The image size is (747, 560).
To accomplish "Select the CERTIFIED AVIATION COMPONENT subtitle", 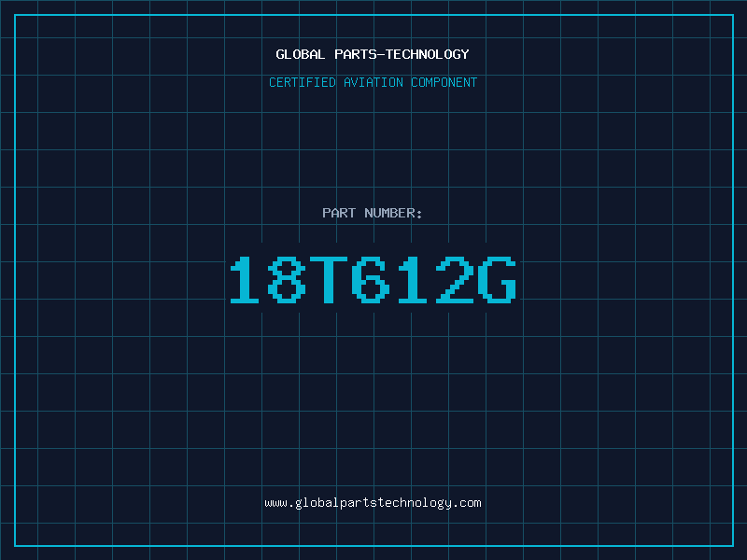I will click(373, 82).
